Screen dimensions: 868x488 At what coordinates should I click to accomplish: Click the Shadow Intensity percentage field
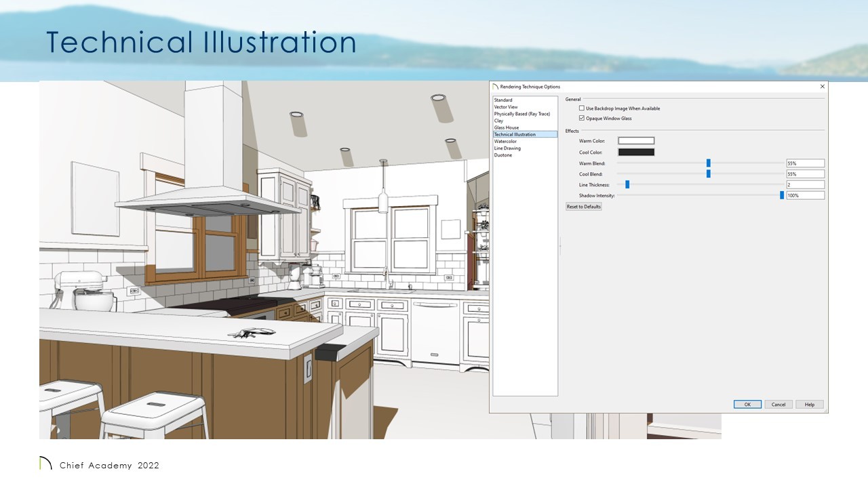[x=805, y=195]
